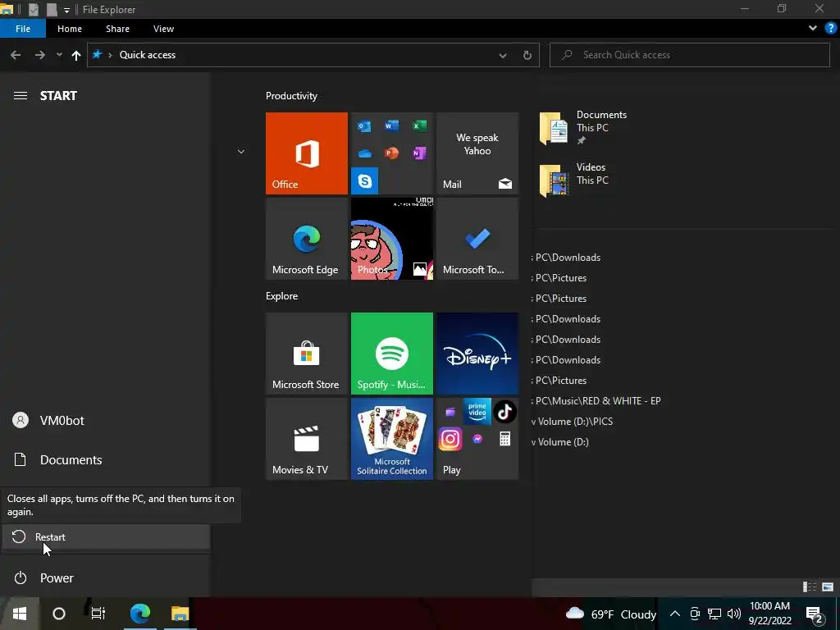The image size is (840, 630).
Task: Expand the ribbon with the chevron
Action: pyautogui.click(x=813, y=29)
